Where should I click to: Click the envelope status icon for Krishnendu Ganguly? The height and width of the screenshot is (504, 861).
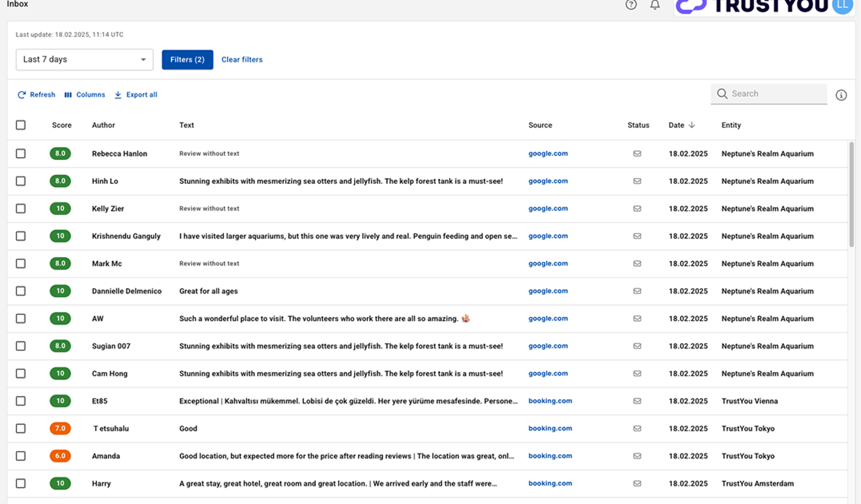(637, 236)
